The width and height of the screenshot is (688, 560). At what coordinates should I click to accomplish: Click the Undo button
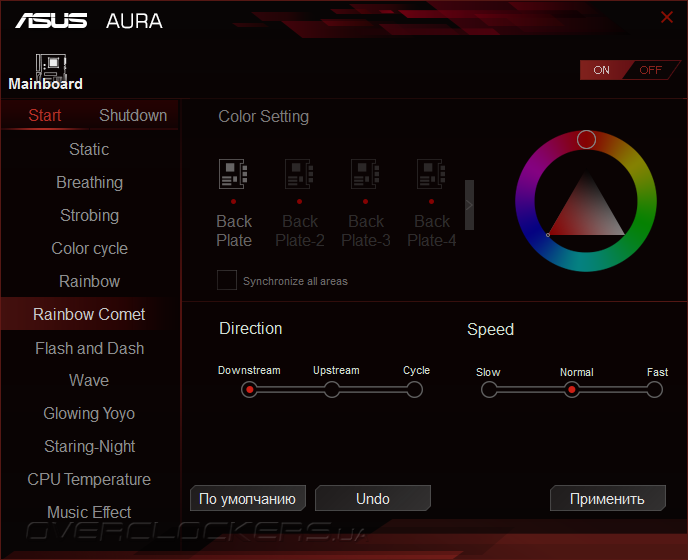click(x=373, y=498)
